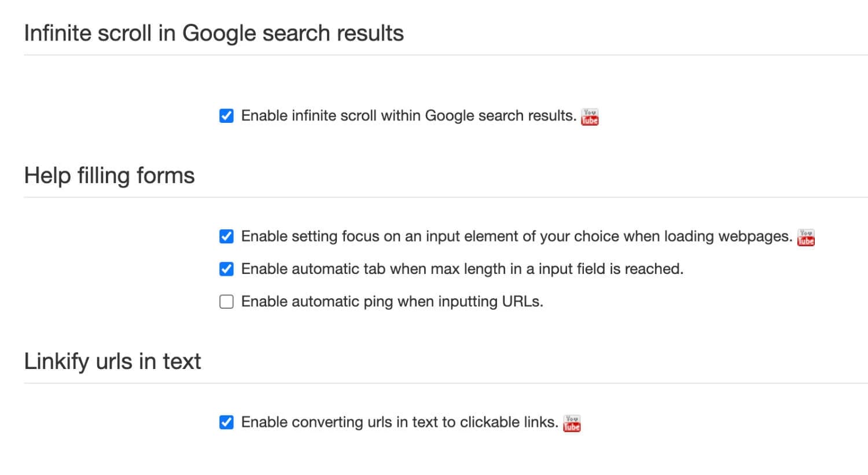Screen dimensions: 868x475
Task: Disable converting urls in text to clickable links
Action: (226, 422)
